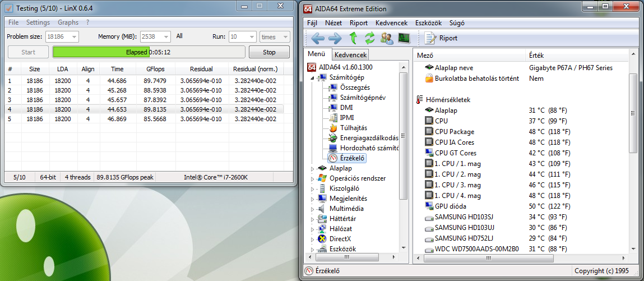Open the times unit dropdown in LinX
Screen dimensions: 644x281
275,36
